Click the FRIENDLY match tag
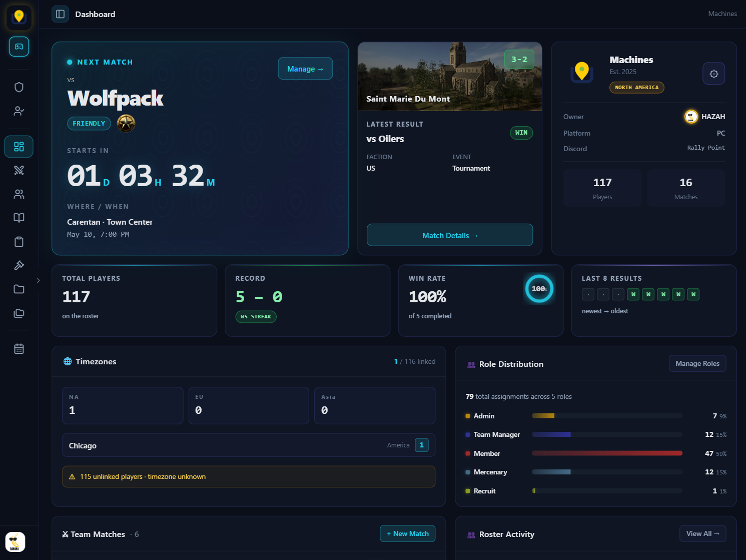 coord(89,123)
